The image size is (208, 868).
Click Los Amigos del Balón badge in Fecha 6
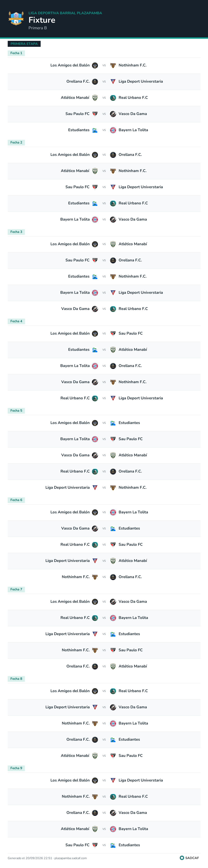(95, 512)
